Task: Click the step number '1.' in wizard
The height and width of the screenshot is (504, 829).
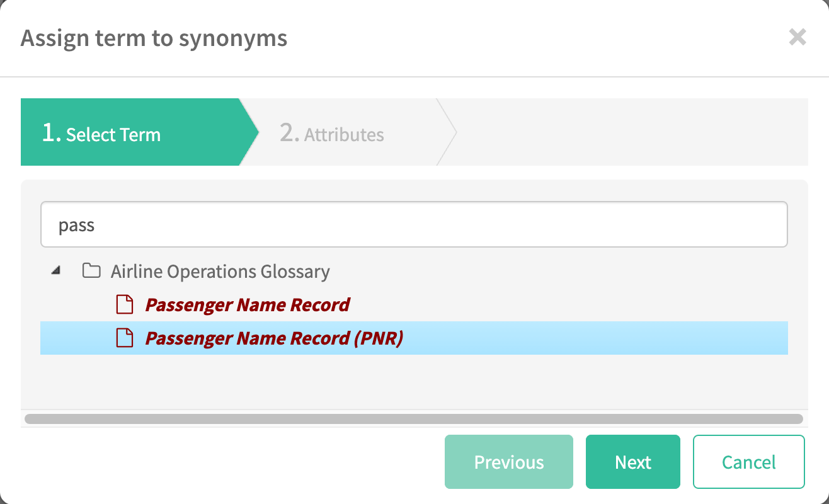Action: coord(51,133)
